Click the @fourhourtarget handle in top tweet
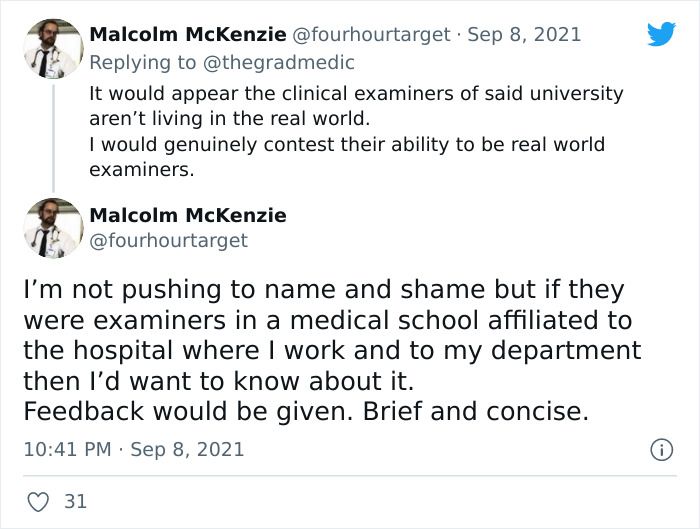Viewport: 700px width, 529px height. (371, 34)
